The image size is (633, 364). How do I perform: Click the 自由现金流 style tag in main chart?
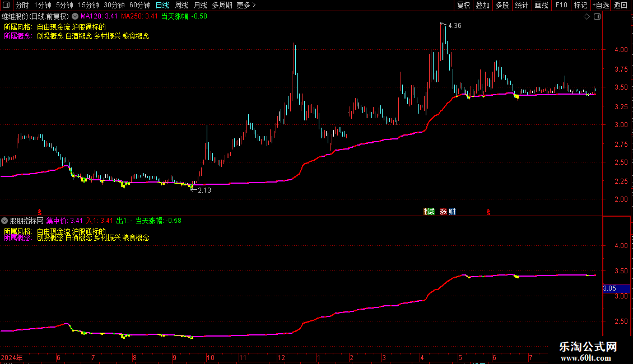(x=53, y=27)
